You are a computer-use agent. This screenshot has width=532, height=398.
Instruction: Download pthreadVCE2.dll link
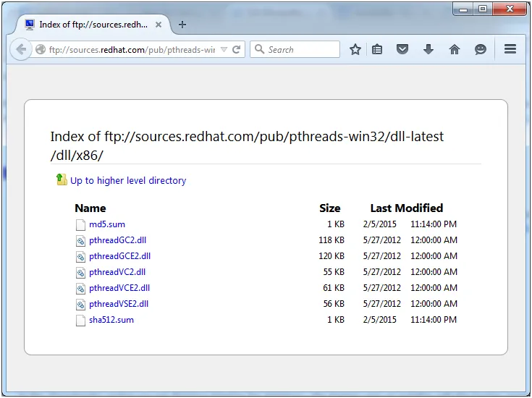point(119,288)
